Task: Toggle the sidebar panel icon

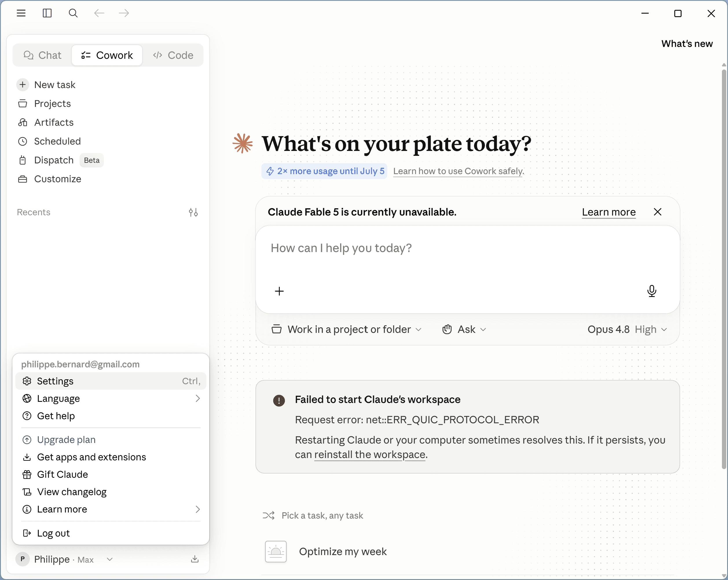Action: (x=47, y=13)
